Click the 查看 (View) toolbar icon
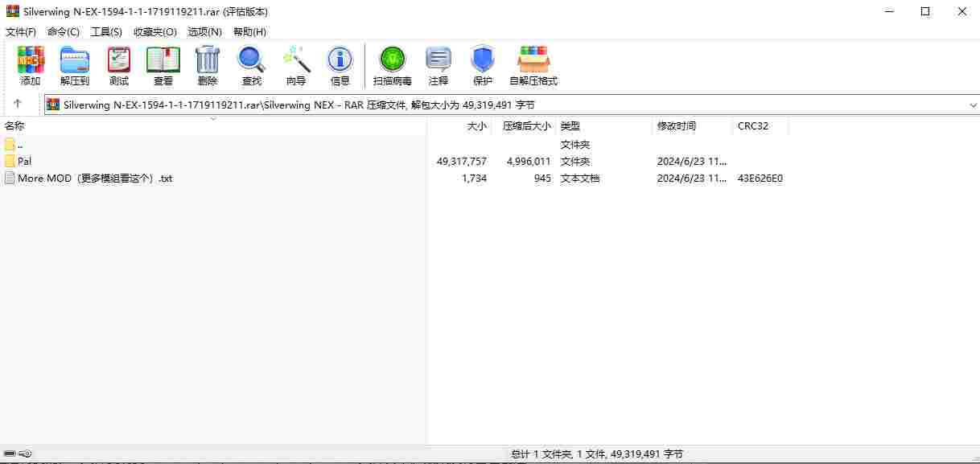The image size is (980, 464). (163, 60)
